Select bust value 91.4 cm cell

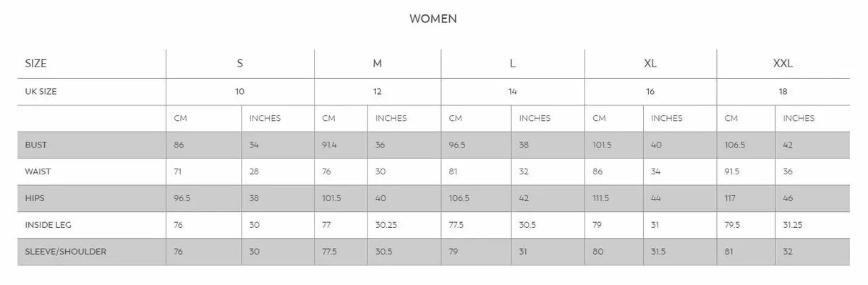point(341,145)
